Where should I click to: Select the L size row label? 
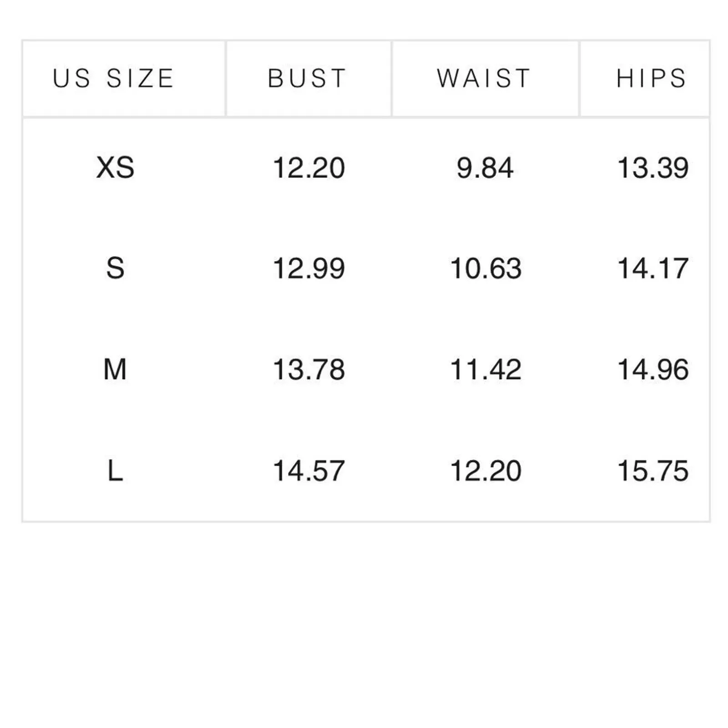115,470
